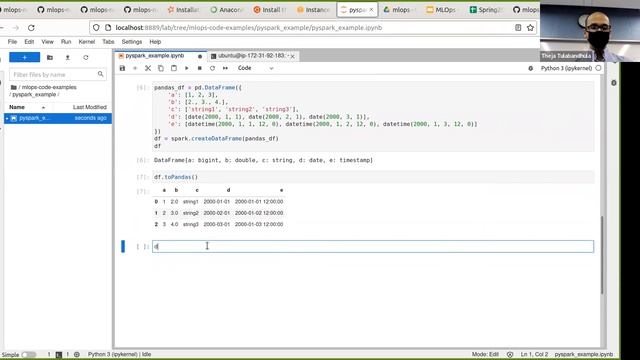Image resolution: width=640 pixels, height=360 pixels.
Task: Click the search icon in file filter
Action: point(100,74)
